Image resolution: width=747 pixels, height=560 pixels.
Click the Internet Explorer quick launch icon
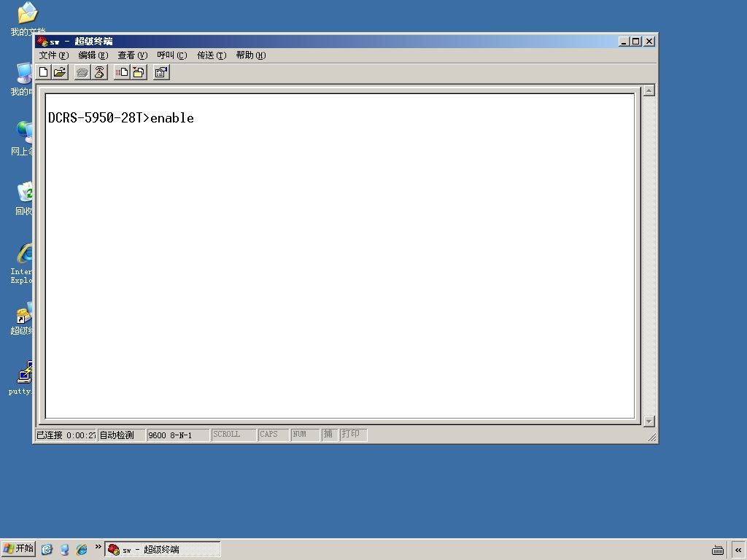82,550
